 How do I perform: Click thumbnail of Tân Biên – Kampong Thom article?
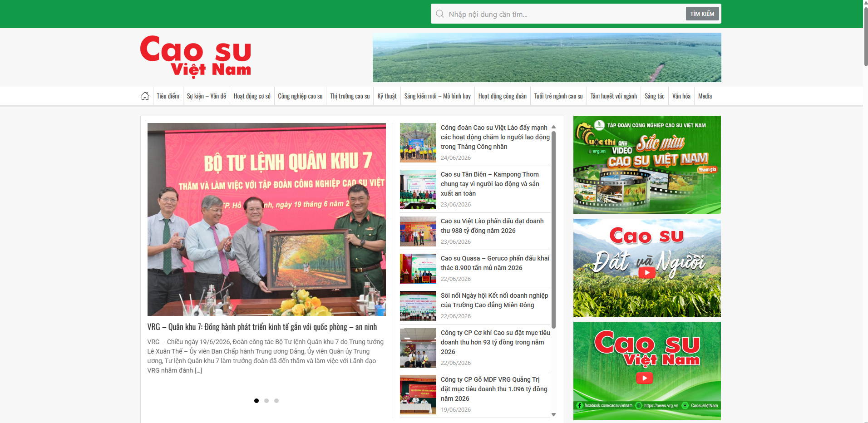[x=418, y=189]
